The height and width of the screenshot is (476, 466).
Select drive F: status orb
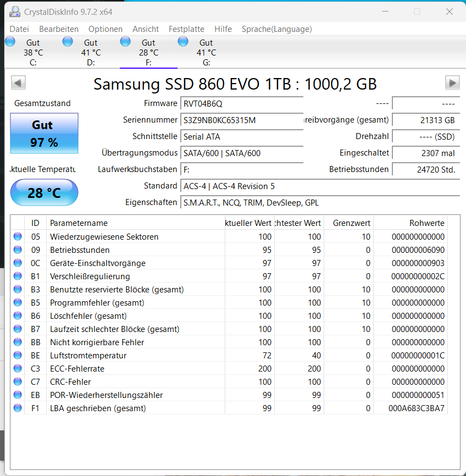(125, 41)
